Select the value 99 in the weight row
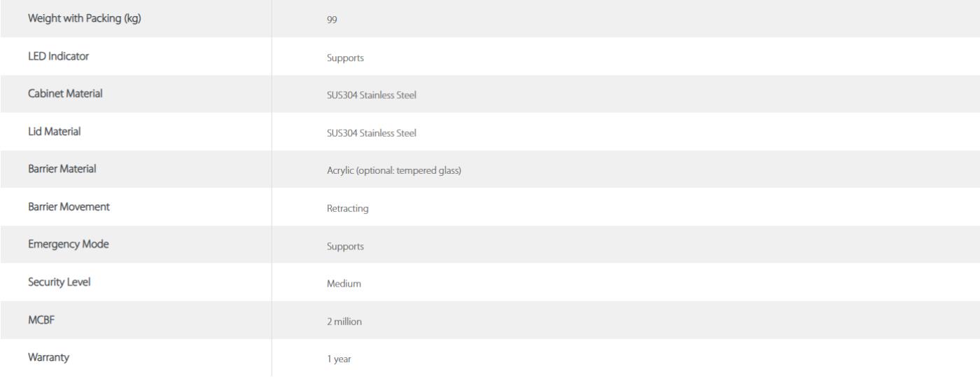The width and height of the screenshot is (980, 377). click(x=332, y=20)
